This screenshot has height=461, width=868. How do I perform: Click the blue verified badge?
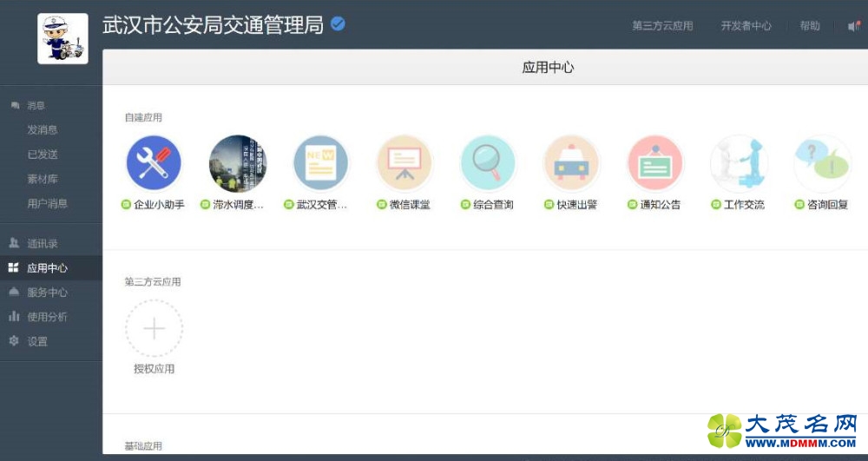click(x=338, y=23)
